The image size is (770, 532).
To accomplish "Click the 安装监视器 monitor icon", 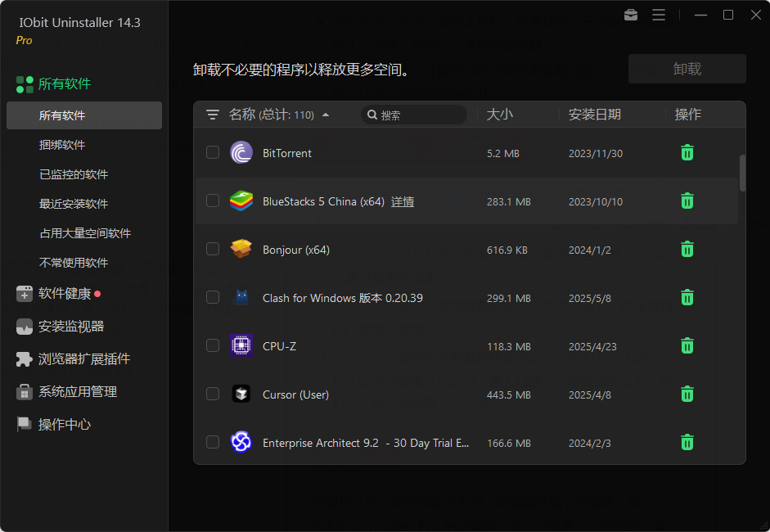I will [x=24, y=327].
